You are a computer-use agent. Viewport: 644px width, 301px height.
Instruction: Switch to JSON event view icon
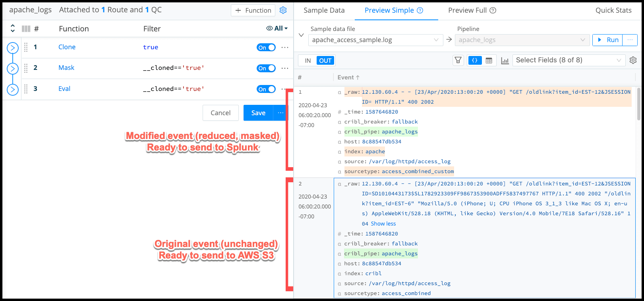coord(475,60)
